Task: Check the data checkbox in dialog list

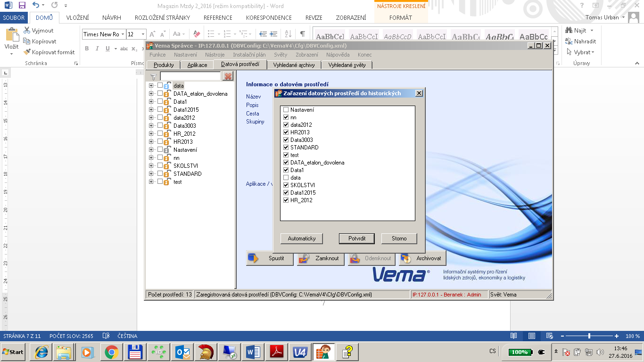Action: click(x=286, y=178)
